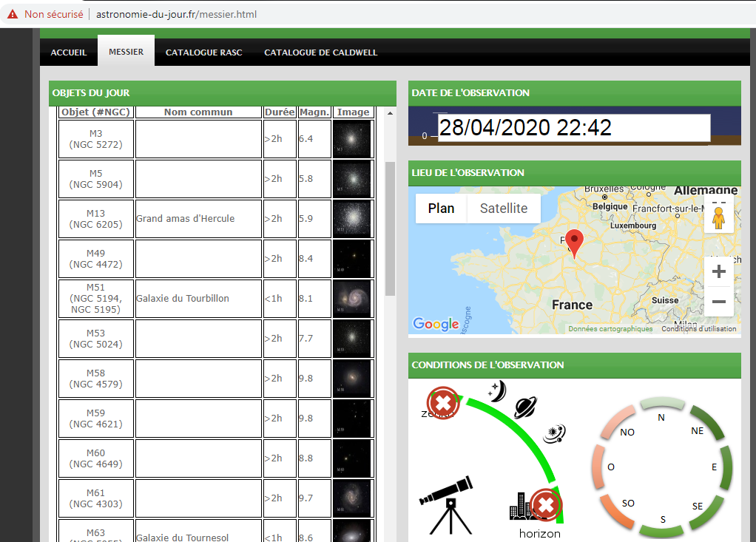Viewport: 756px width, 542px height.
Task: Select the M58 (NGC 4579) cell
Action: (x=96, y=379)
